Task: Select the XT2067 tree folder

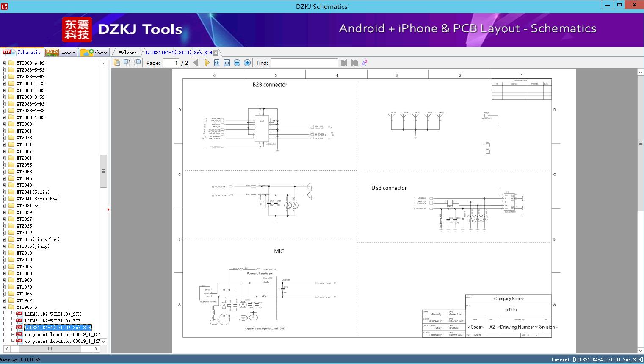Action: (x=24, y=151)
